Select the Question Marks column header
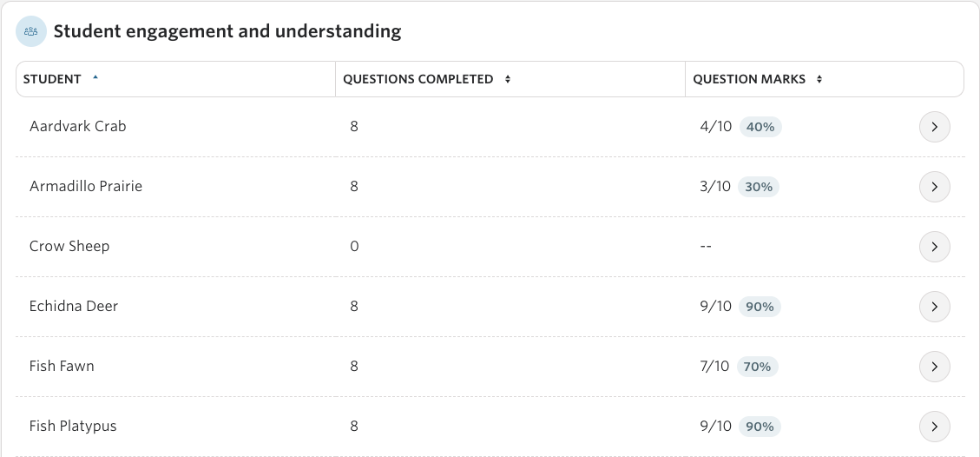This screenshot has height=457, width=980. click(x=749, y=79)
